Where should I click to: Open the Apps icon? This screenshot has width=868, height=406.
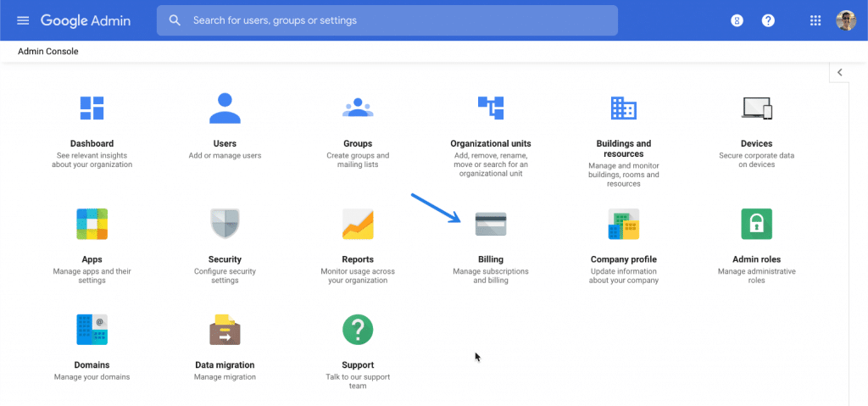pyautogui.click(x=92, y=224)
